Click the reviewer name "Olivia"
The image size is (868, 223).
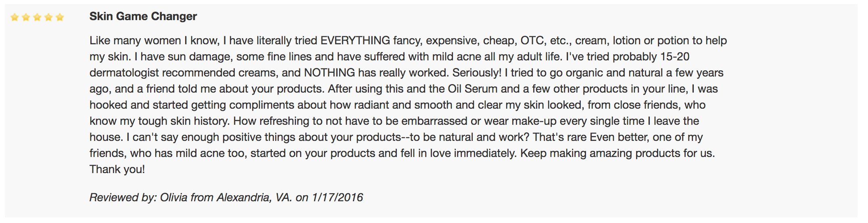coord(173,198)
